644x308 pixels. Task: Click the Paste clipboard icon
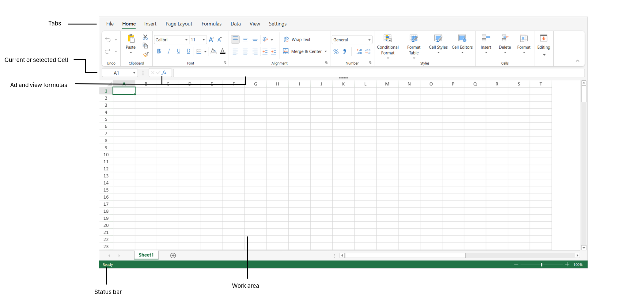[x=131, y=38]
